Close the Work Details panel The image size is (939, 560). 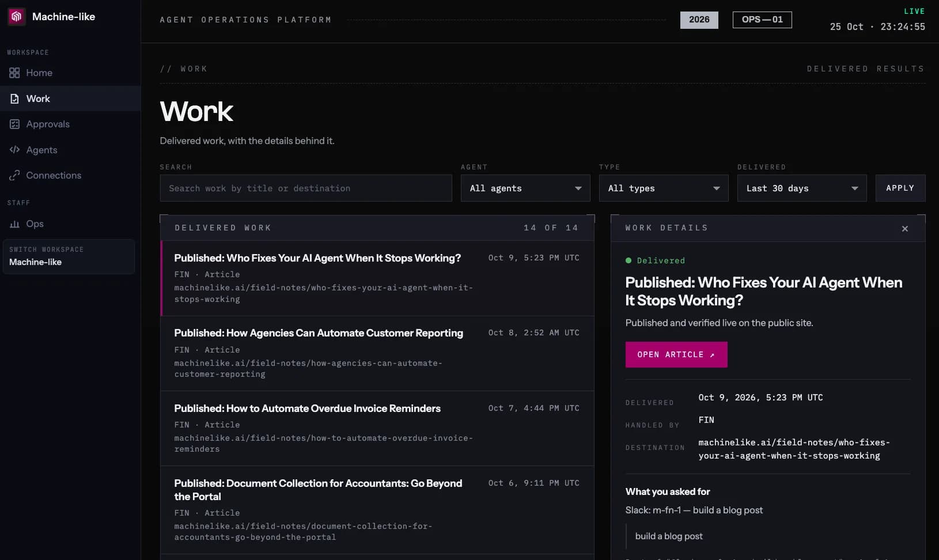pos(904,229)
